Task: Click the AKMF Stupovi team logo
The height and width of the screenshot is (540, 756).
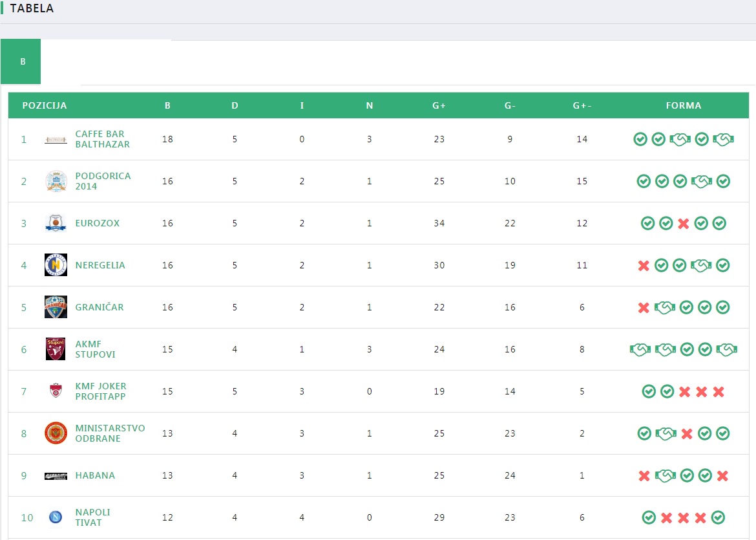Action: (x=56, y=349)
